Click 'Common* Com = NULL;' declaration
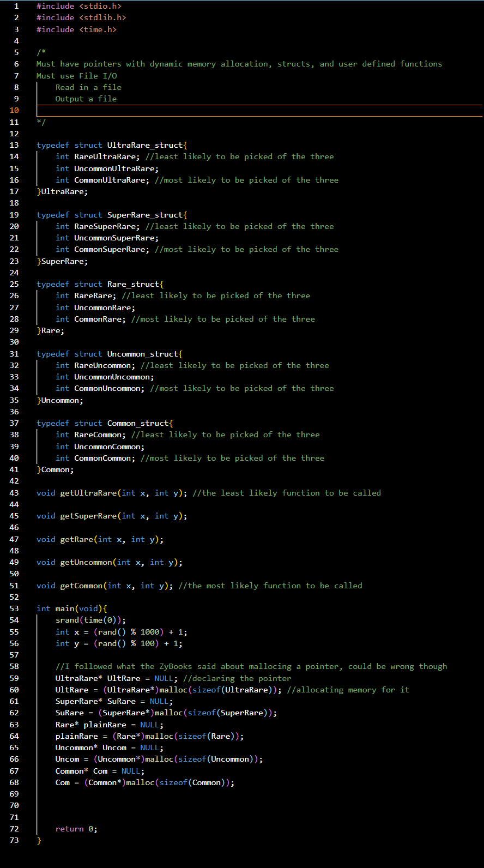This screenshot has height=868, width=484. tap(100, 771)
